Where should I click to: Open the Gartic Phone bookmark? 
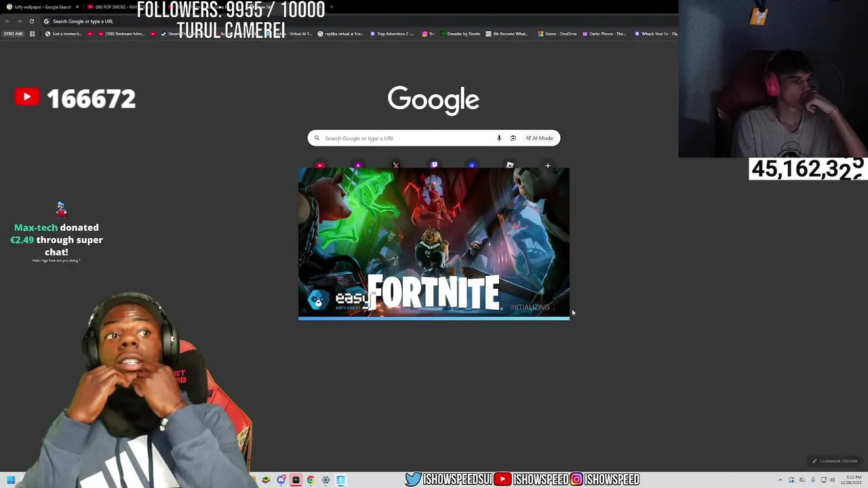[604, 34]
